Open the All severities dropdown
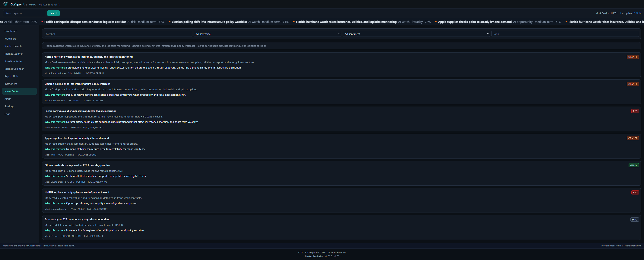This screenshot has height=260, width=644. click(267, 34)
